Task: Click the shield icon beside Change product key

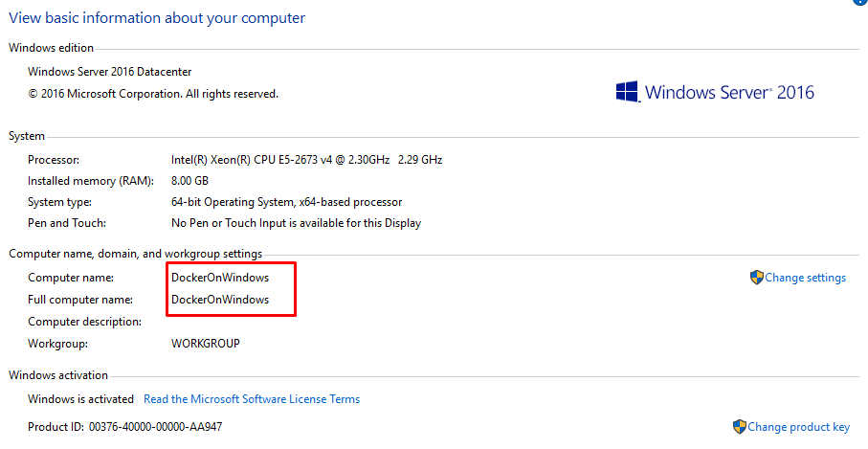Action: point(739,427)
